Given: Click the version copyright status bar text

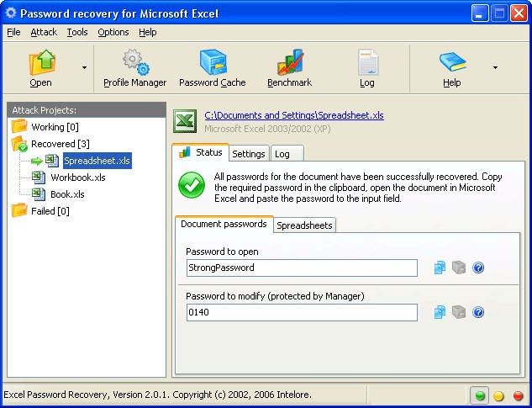Looking at the screenshot, I should [157, 395].
